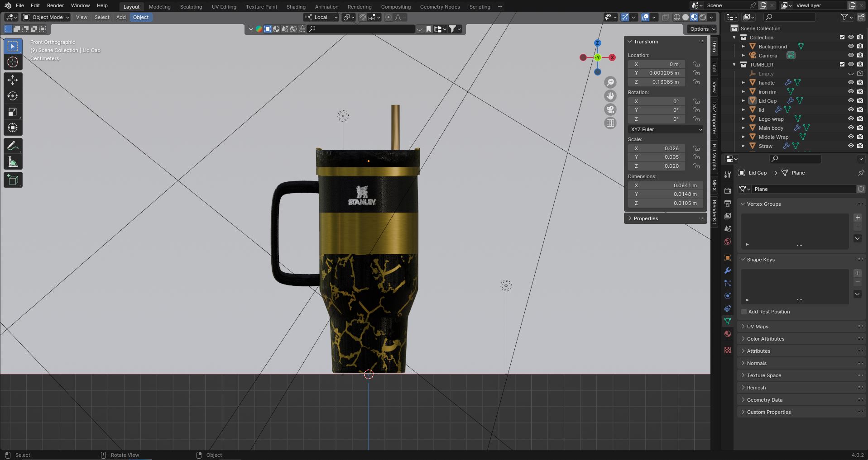Open the Material Properties tab
The image size is (868, 460).
[x=727, y=333]
